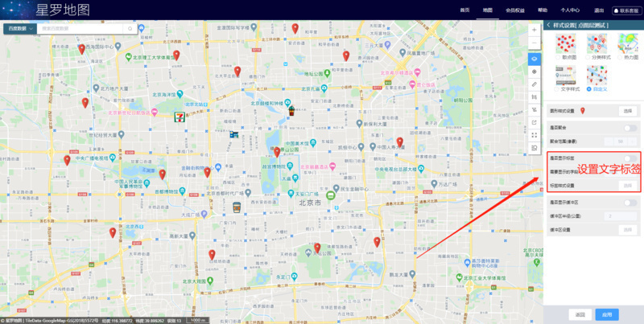The height and width of the screenshot is (324, 644).
Task: Click the route tool icon below frame tool
Action: (535, 109)
